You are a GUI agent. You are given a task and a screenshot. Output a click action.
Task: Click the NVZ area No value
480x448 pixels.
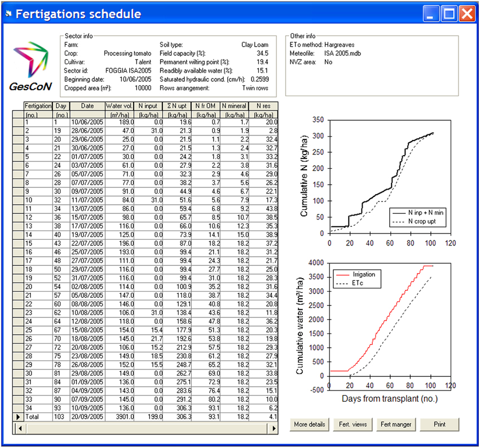(x=328, y=62)
